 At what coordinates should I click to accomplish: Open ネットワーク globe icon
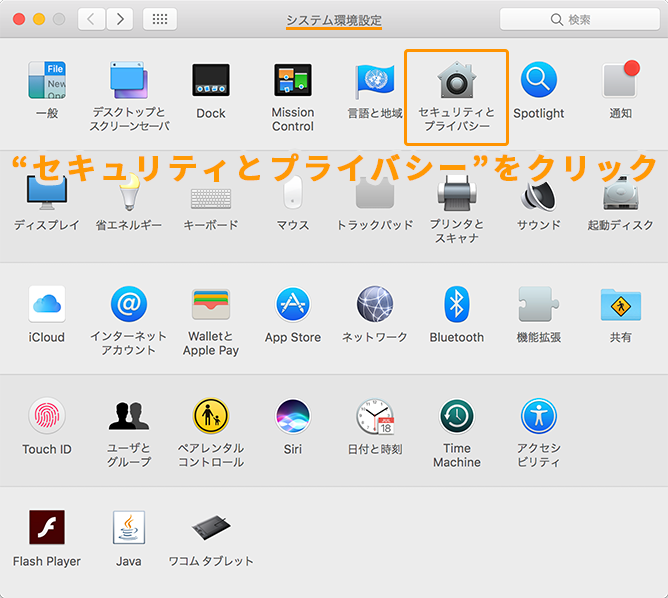[375, 304]
